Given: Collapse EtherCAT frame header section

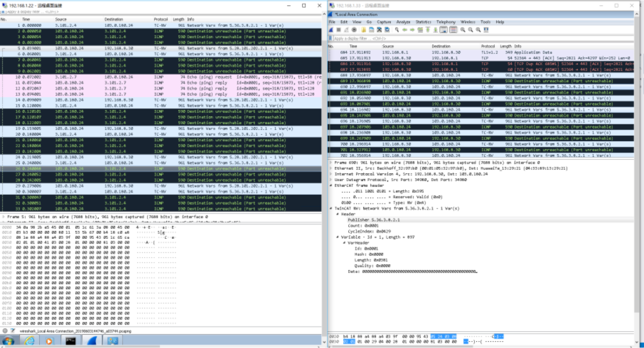Looking at the screenshot, I should click(331, 186).
